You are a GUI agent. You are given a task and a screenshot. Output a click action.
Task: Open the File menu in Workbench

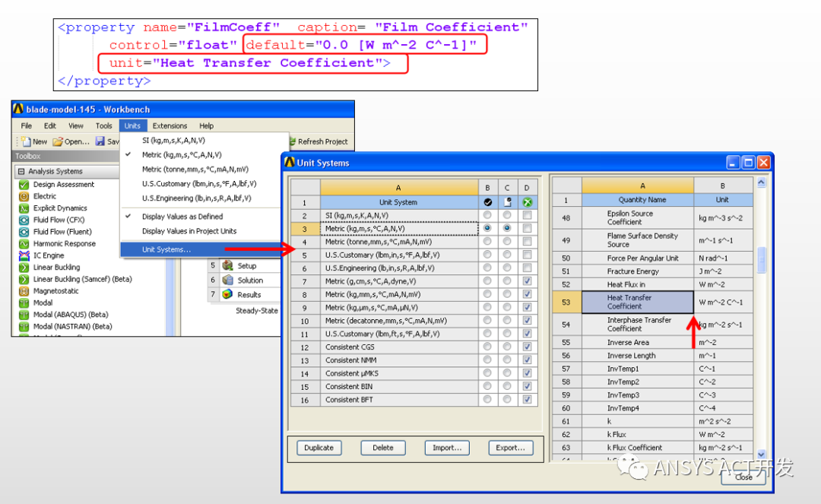(26, 125)
